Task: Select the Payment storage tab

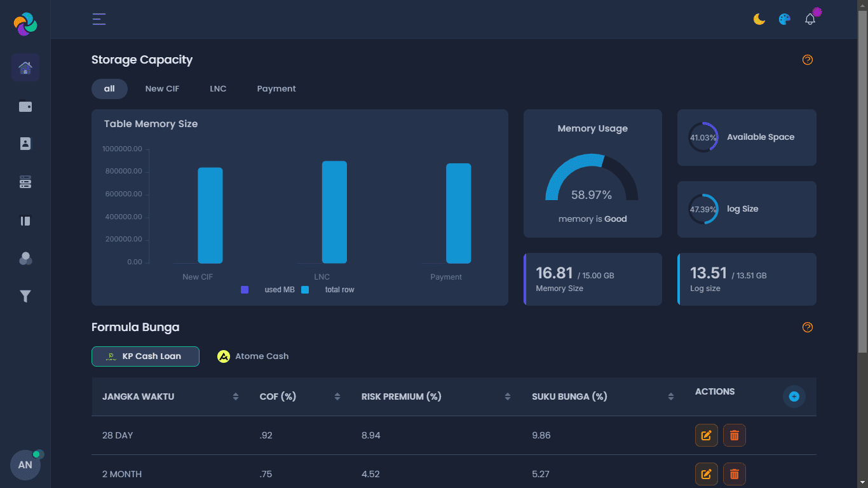Action: pos(276,89)
